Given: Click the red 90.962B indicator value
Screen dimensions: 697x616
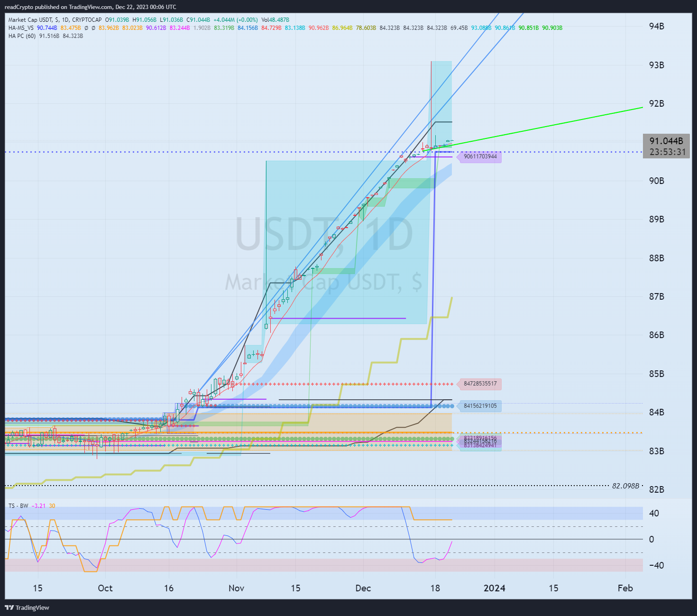Looking at the screenshot, I should coord(319,28).
